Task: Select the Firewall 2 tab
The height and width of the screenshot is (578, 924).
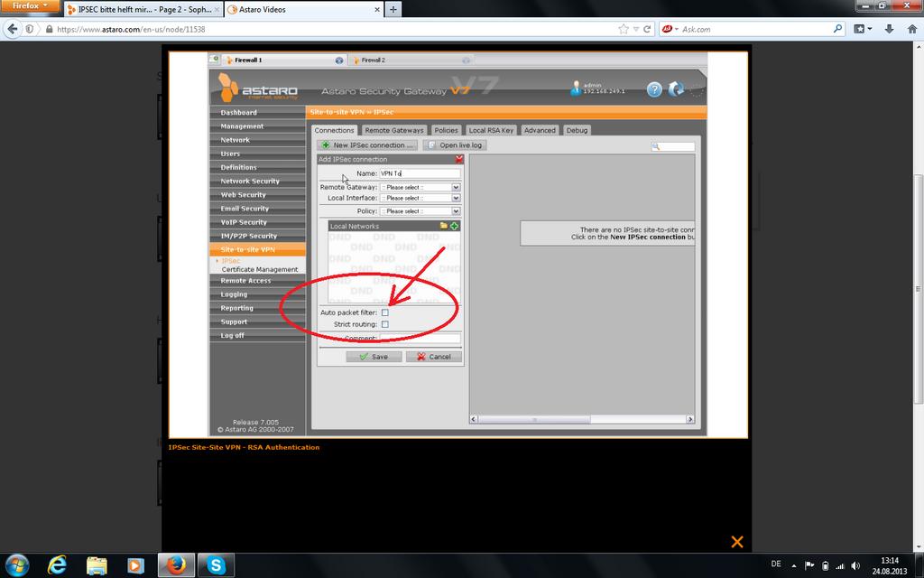Action: coord(411,61)
